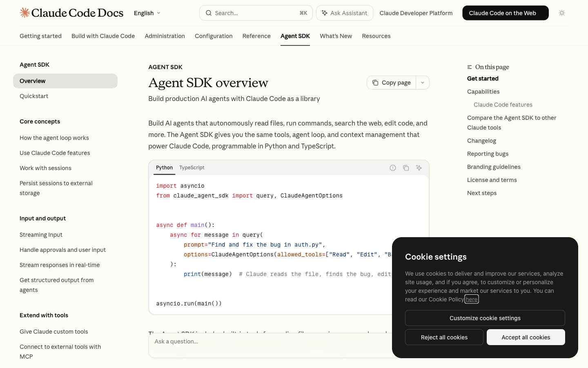Click the report issue icon in code block
This screenshot has height=368, width=588.
pos(393,168)
